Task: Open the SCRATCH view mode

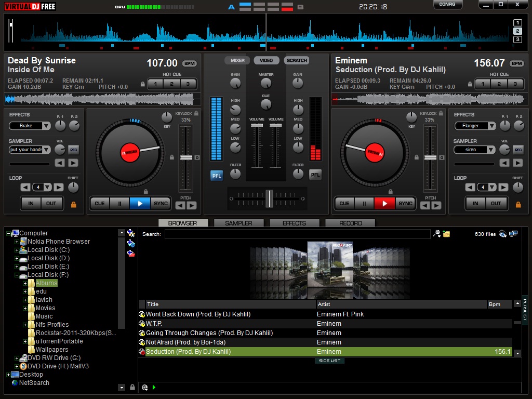Action: [296, 60]
